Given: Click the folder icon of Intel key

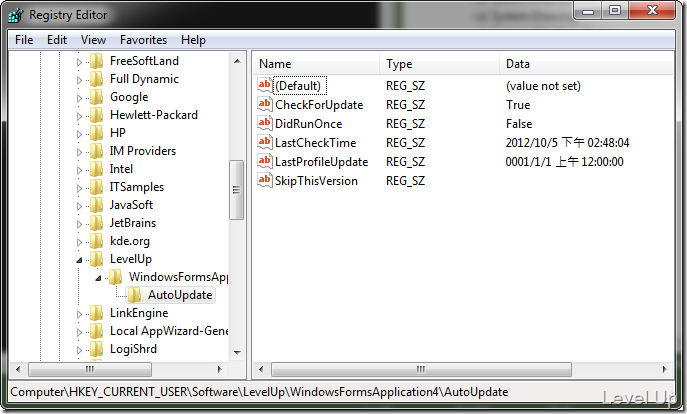Looking at the screenshot, I should point(96,169).
